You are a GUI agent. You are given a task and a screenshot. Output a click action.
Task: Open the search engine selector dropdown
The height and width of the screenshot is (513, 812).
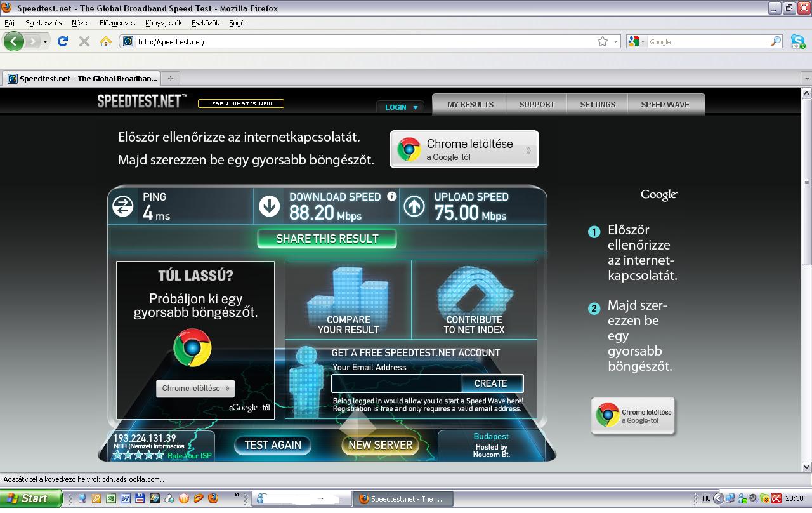pyautogui.click(x=636, y=41)
